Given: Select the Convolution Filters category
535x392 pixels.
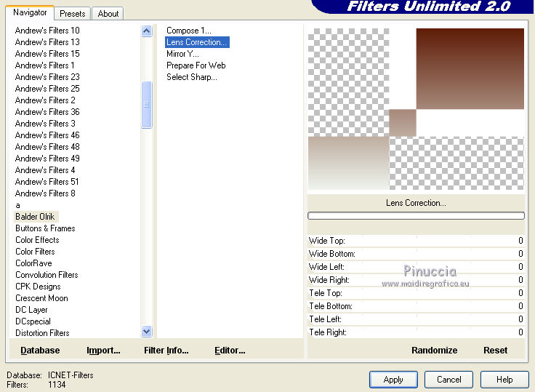Looking at the screenshot, I should 47,274.
